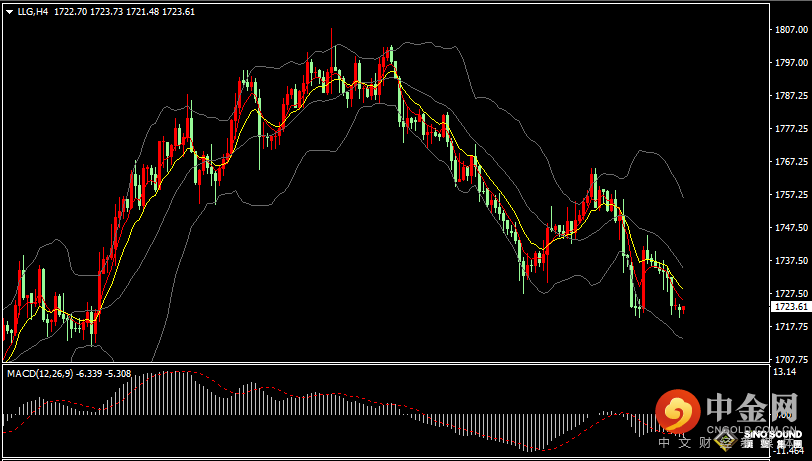Click the 1767.25 price axis label
Viewport: 812px width, 461px height.
[791, 162]
